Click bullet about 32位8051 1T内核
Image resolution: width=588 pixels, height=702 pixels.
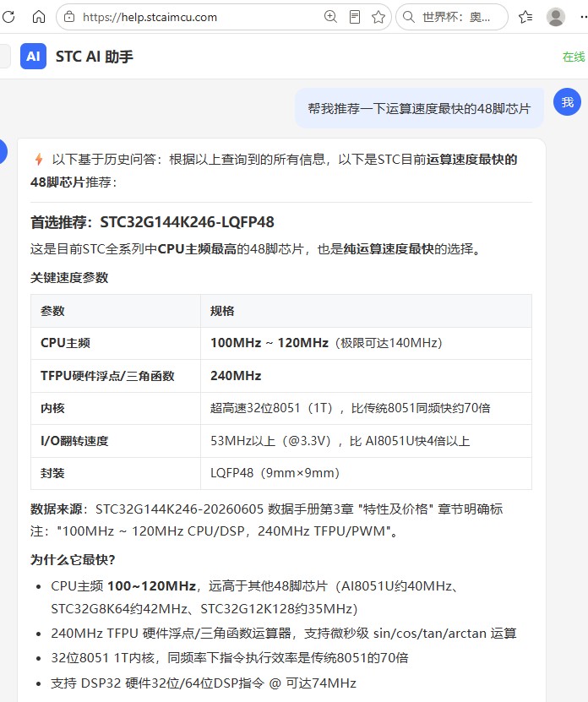pos(230,658)
